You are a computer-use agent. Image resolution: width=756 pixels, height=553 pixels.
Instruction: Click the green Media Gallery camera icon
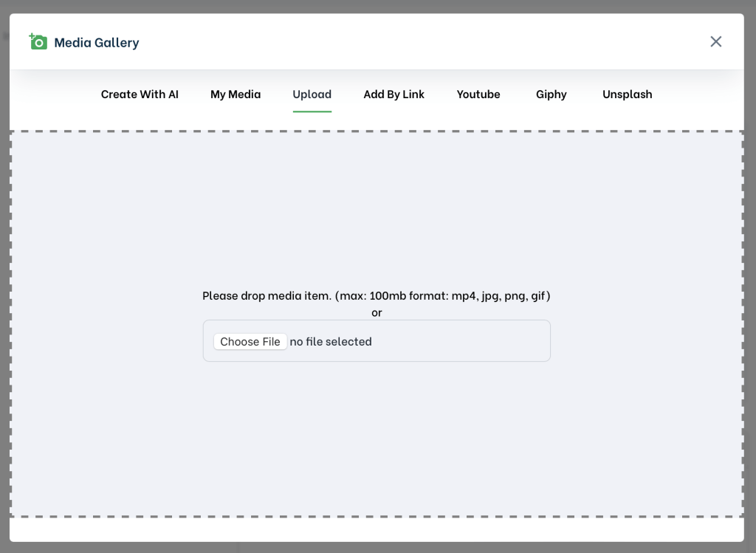(38, 42)
